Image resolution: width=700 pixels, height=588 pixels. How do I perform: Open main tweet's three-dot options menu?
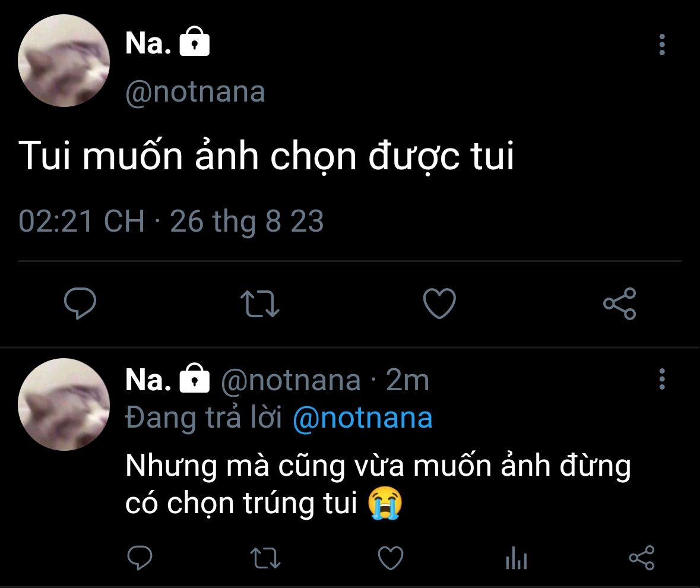(662, 45)
